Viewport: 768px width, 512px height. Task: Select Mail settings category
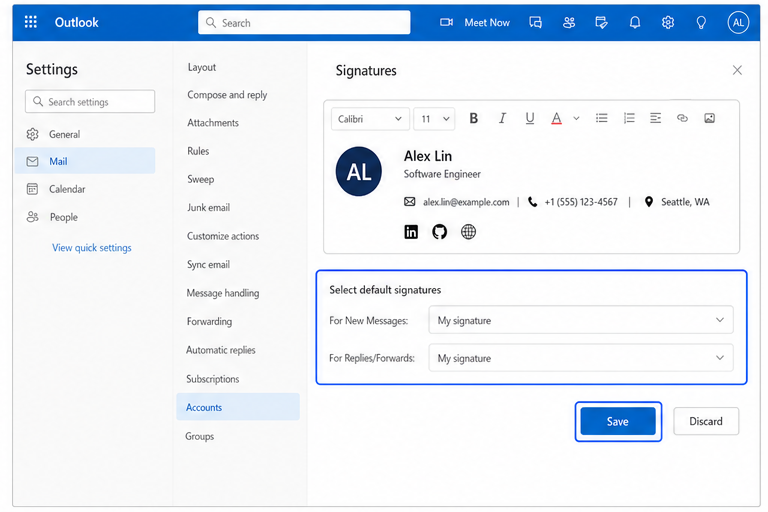coord(85,161)
